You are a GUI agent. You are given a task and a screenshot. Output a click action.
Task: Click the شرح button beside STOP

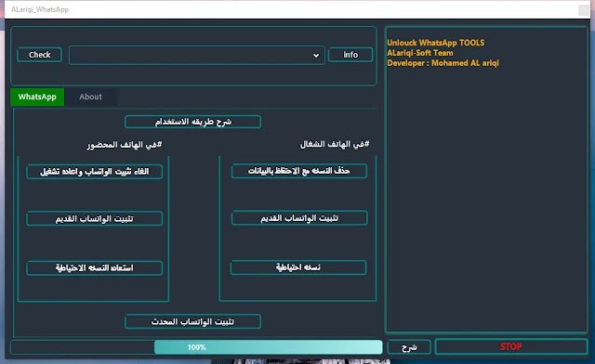(409, 347)
